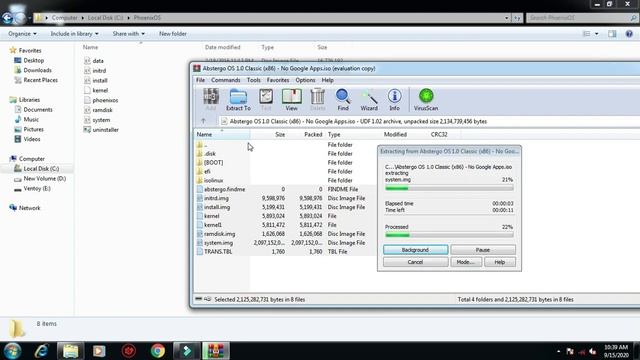Select Local Disk (C:) in sidebar

[x=41, y=169]
